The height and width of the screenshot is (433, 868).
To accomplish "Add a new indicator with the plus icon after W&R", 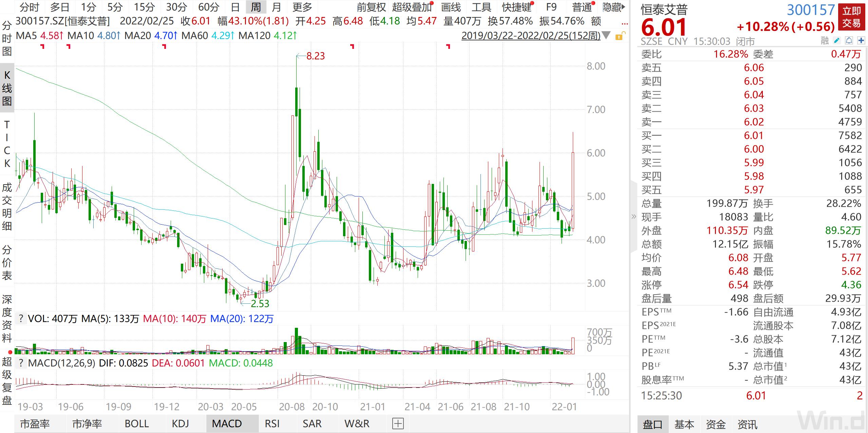I will point(398,423).
